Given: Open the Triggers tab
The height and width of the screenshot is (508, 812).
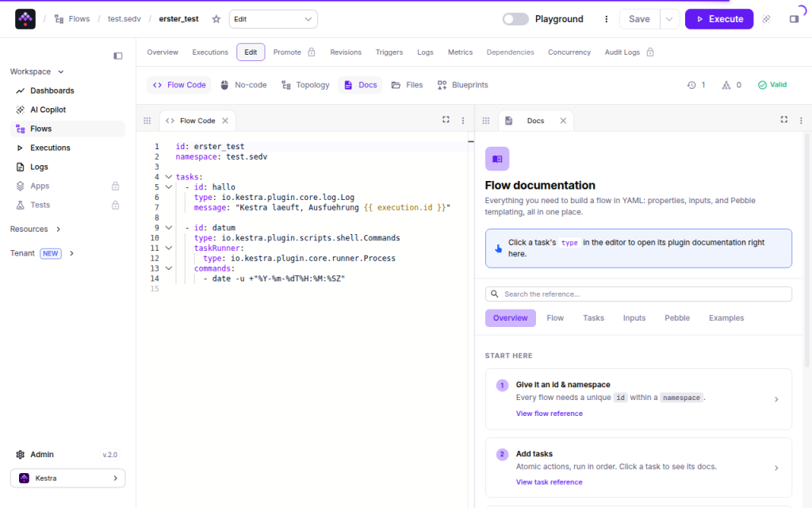Looking at the screenshot, I should pyautogui.click(x=389, y=52).
